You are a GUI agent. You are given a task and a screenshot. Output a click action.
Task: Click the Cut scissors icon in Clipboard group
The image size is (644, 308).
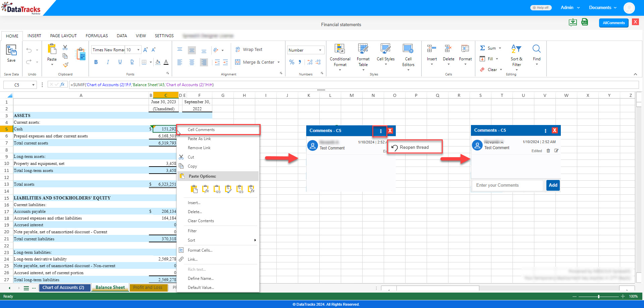65,48
